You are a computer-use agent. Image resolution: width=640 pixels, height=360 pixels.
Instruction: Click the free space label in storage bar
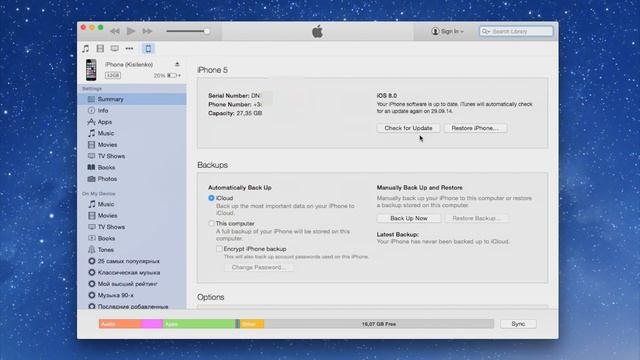pos(379,324)
